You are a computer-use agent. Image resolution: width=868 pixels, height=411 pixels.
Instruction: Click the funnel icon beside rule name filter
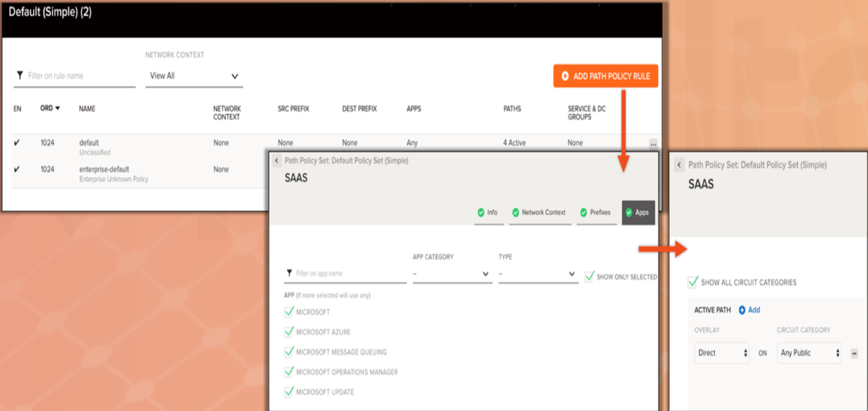click(20, 75)
